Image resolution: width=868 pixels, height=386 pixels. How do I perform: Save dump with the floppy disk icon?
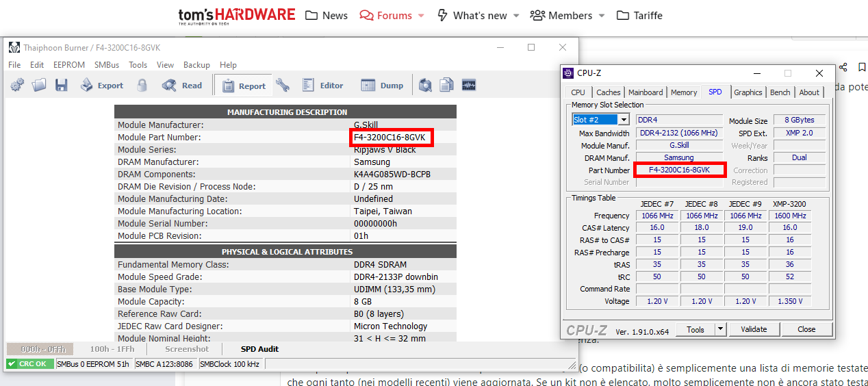point(61,85)
